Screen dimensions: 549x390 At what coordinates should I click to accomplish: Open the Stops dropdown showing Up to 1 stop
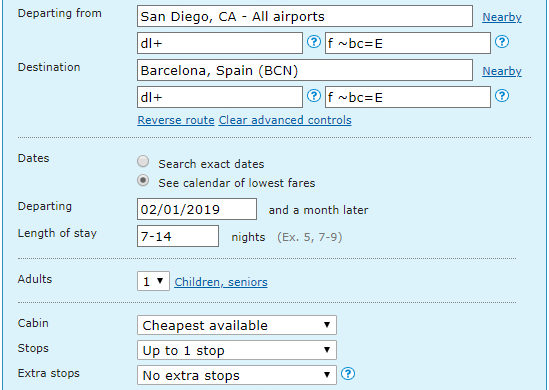pyautogui.click(x=237, y=350)
